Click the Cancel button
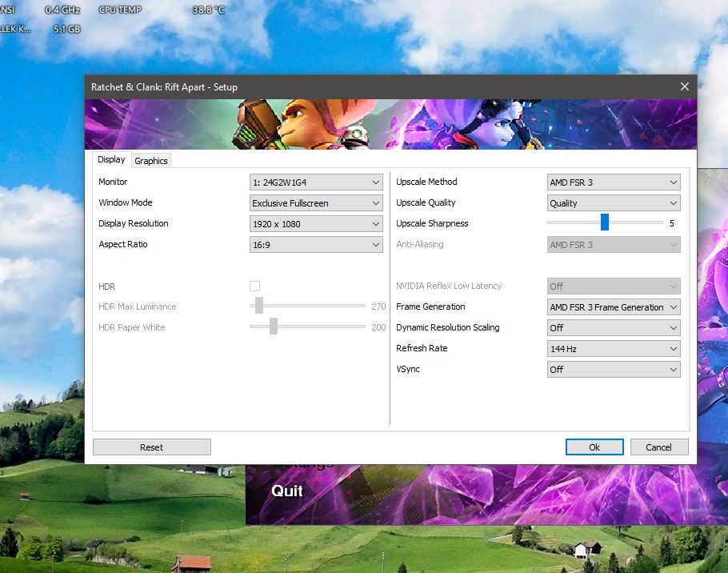Image resolution: width=728 pixels, height=573 pixels. coord(659,447)
